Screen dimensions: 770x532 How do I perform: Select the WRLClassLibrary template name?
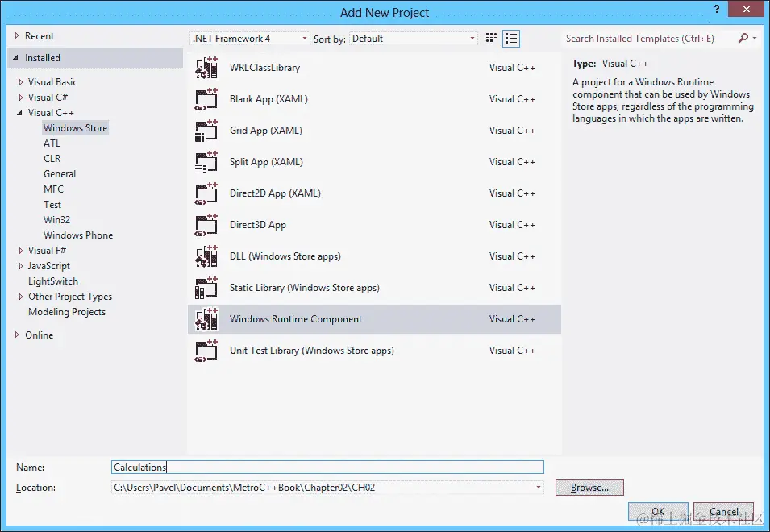pyautogui.click(x=264, y=68)
